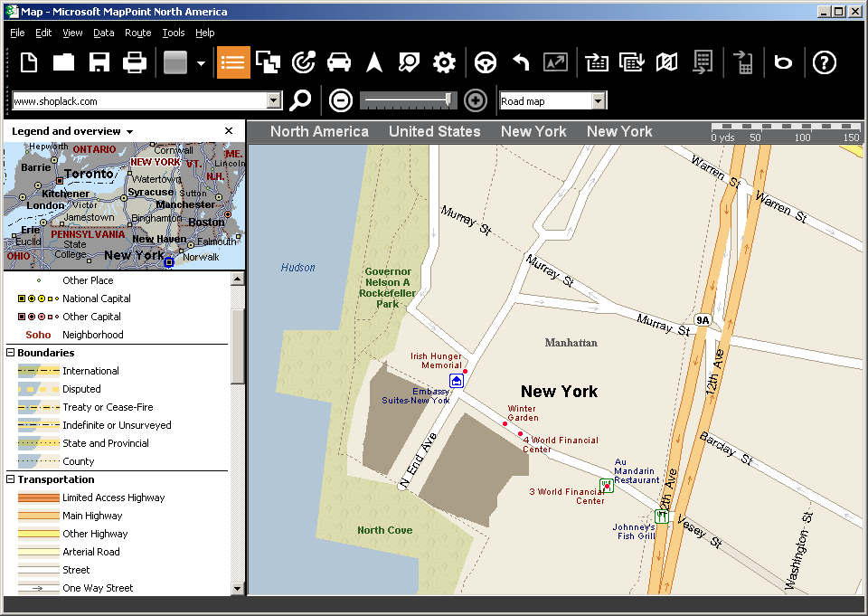Click the overlapping squares toolbar icon
Screen dimensions: 868x616
tap(269, 62)
